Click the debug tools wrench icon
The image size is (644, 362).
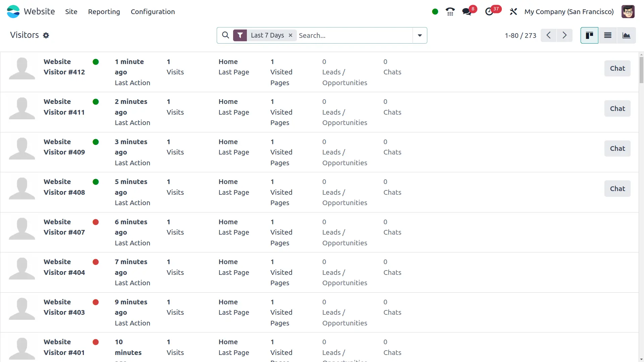click(513, 12)
